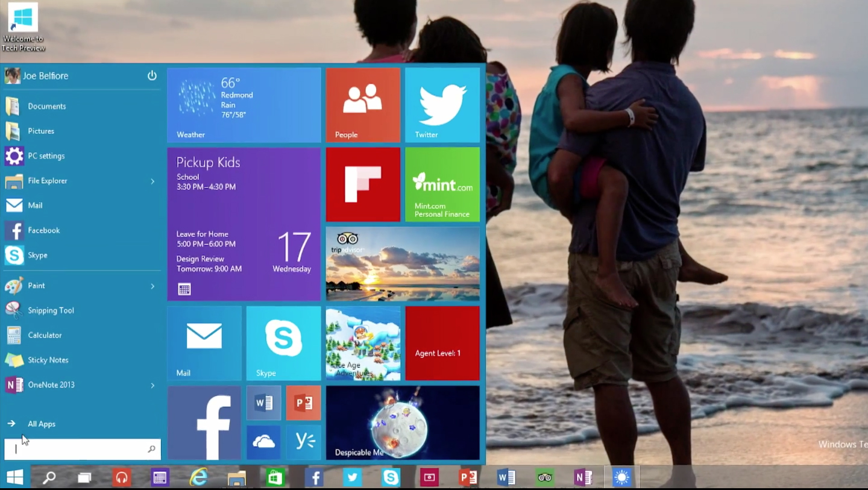Click the Start menu search box
This screenshot has width=868, height=490.
78,449
